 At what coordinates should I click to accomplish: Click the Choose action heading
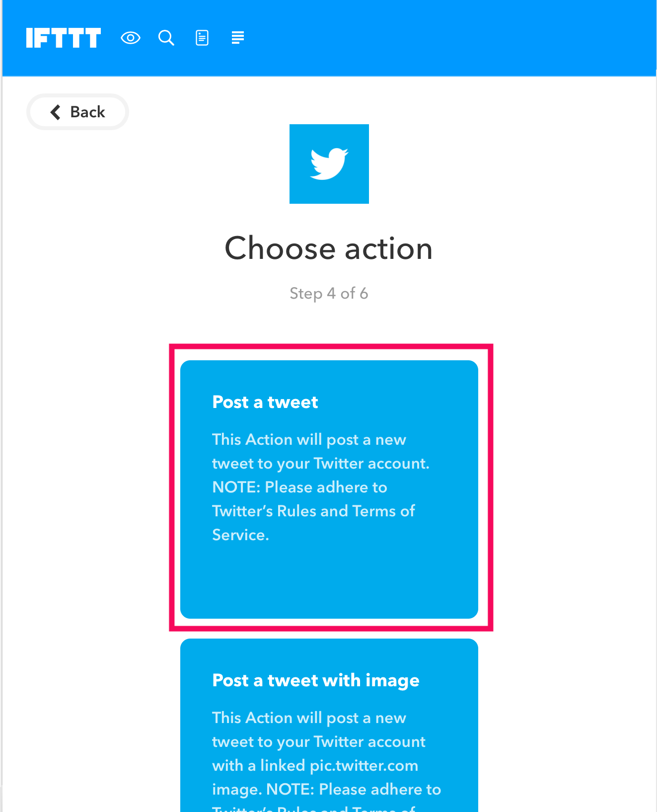click(329, 248)
